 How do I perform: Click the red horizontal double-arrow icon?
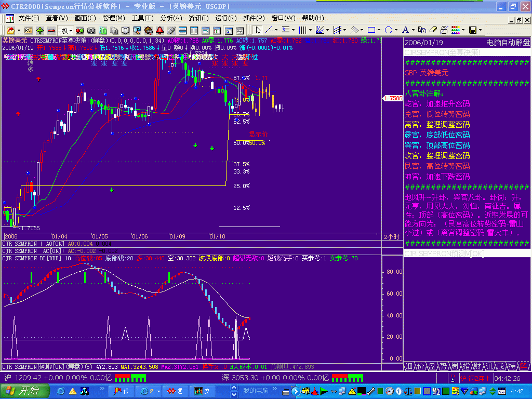click(51, 31)
